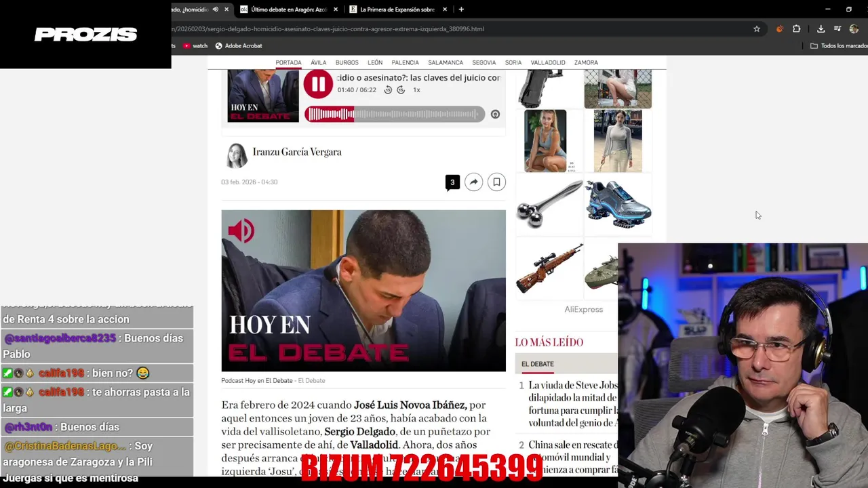
Task: Open the Steve Jobs widow headline
Action: (573, 404)
